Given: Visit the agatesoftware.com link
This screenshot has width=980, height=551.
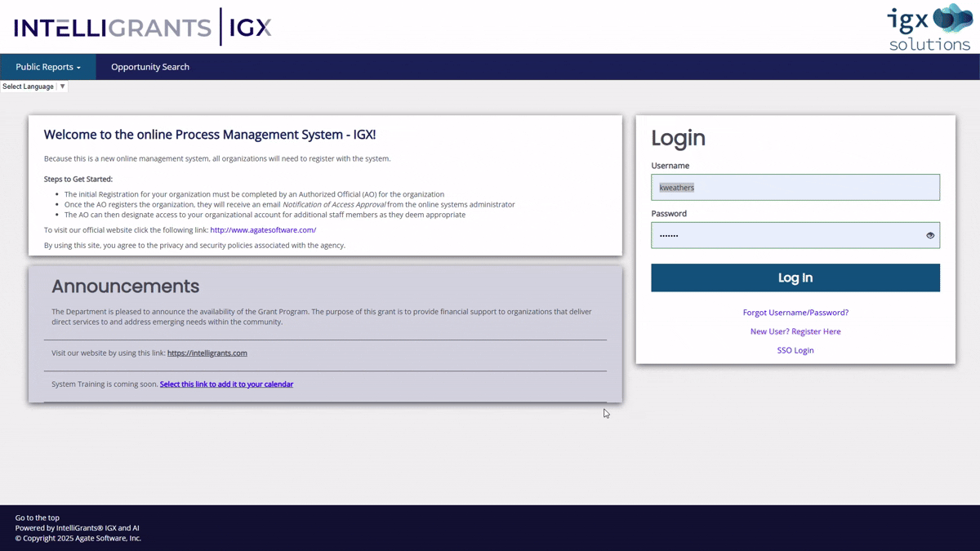Looking at the screenshot, I should [x=263, y=230].
